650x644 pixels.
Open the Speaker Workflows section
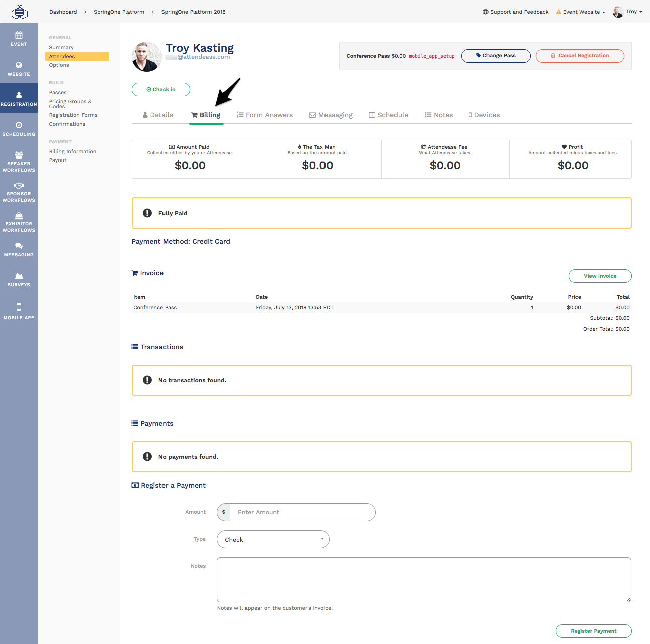[19, 160]
